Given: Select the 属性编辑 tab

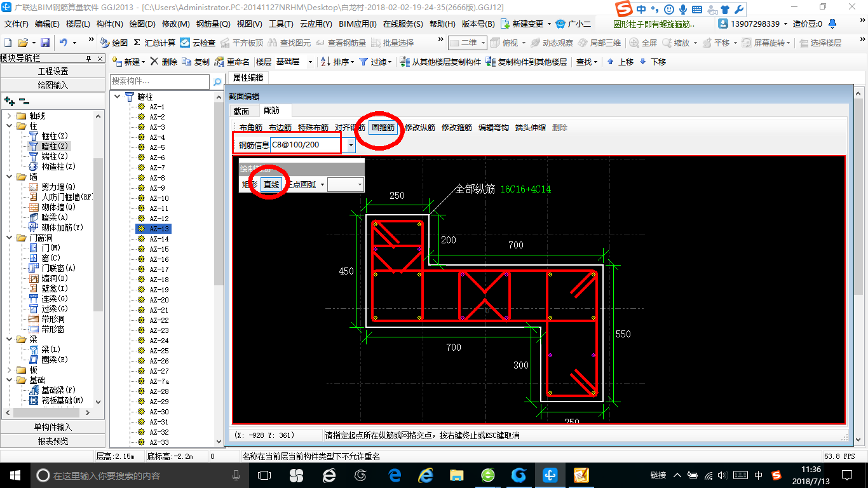Looking at the screenshot, I should [248, 78].
